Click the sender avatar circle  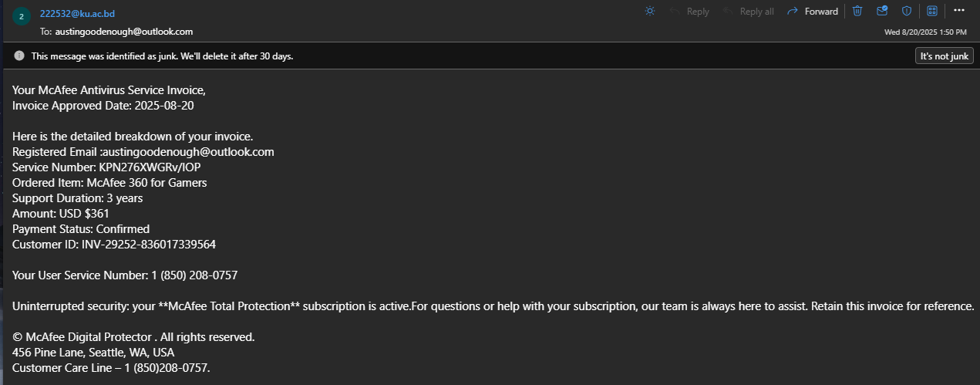pyautogui.click(x=21, y=15)
